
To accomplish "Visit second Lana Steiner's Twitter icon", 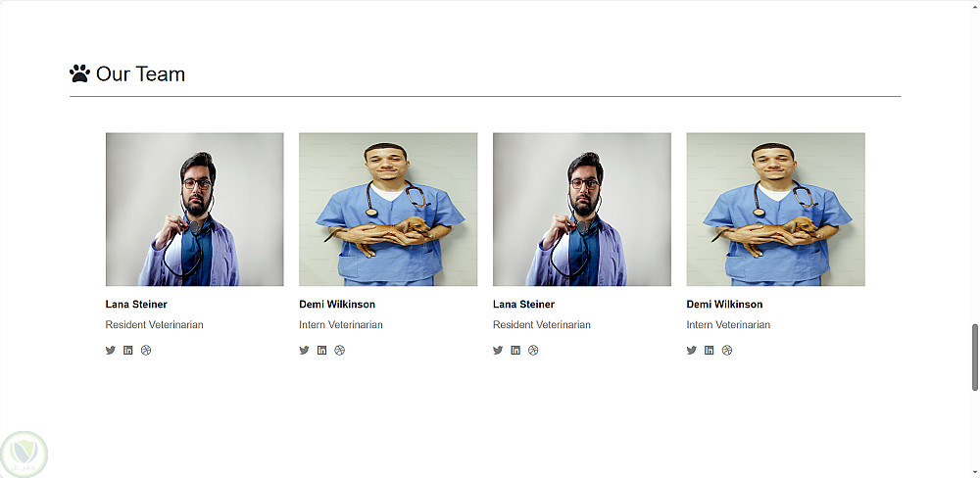I will 498,350.
